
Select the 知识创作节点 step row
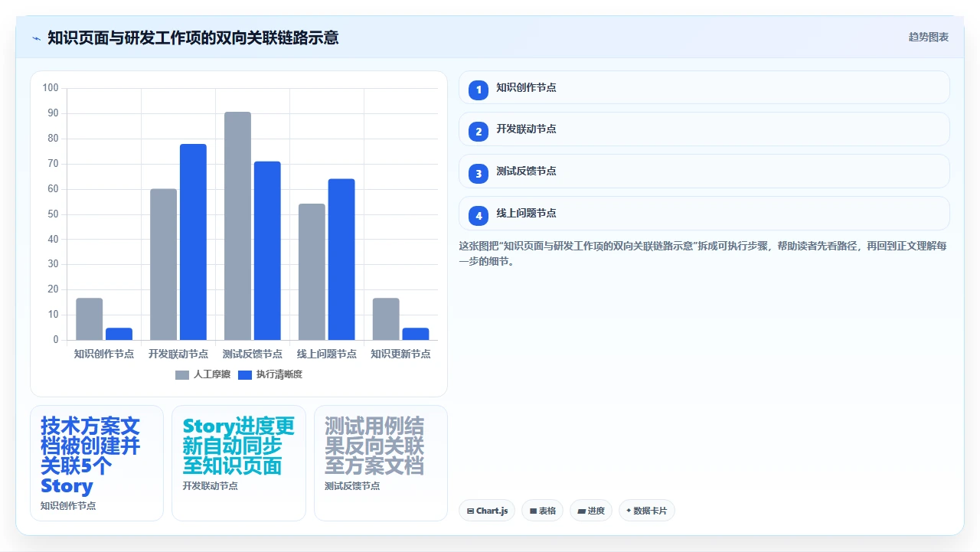tap(704, 87)
